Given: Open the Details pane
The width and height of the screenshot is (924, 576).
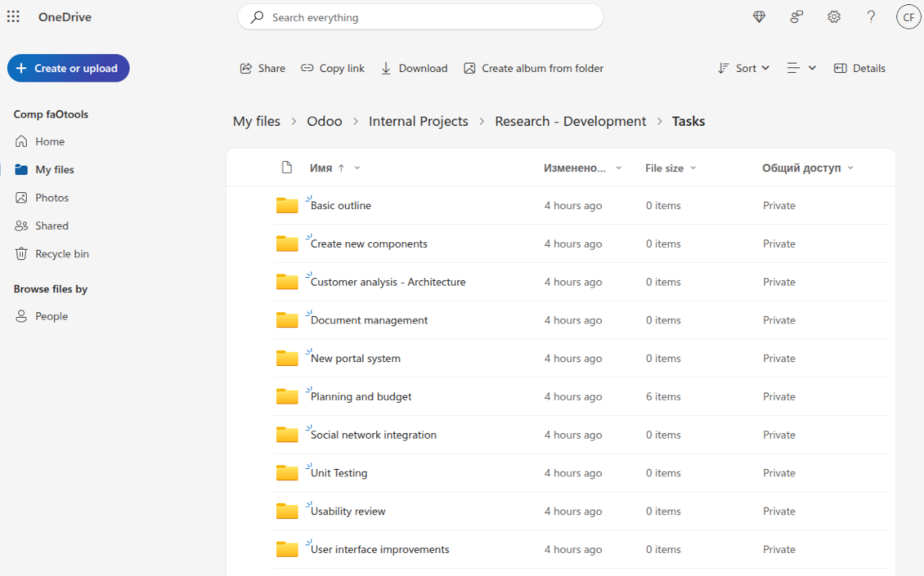Looking at the screenshot, I should (x=859, y=69).
